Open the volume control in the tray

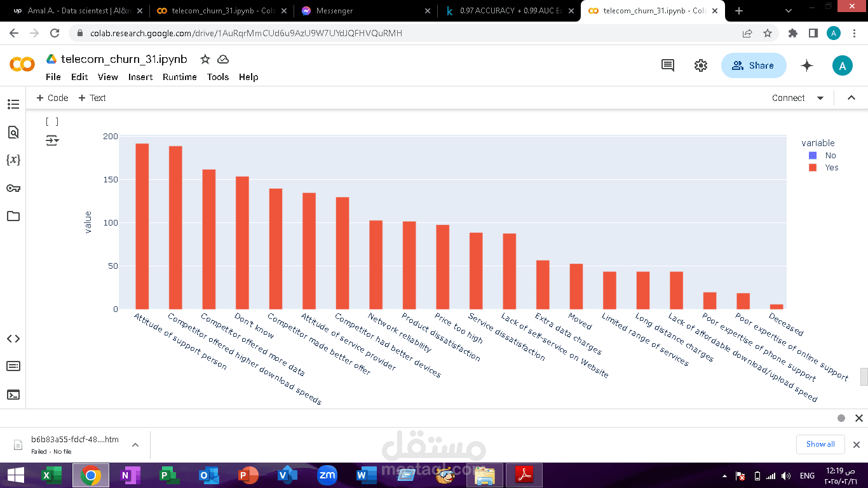tap(786, 476)
